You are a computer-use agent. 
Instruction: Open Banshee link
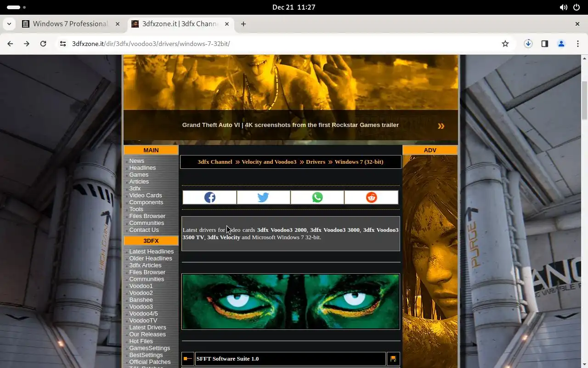[141, 300]
